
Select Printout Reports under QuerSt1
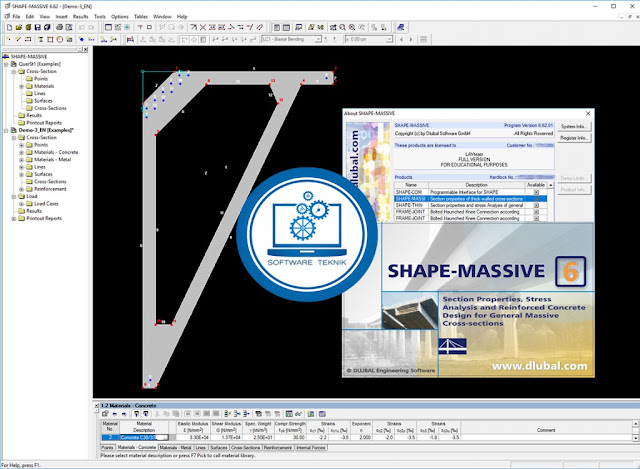[44, 123]
